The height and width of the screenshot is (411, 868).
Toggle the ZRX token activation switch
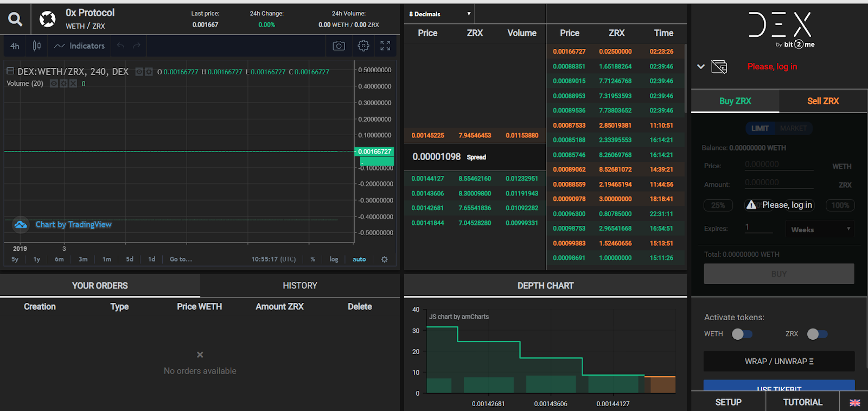pyautogui.click(x=817, y=334)
